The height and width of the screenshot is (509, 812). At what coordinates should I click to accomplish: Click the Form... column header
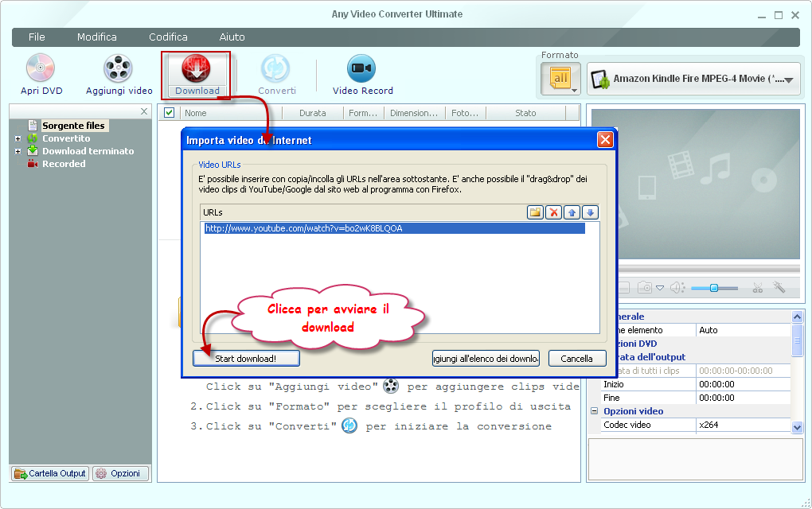364,113
